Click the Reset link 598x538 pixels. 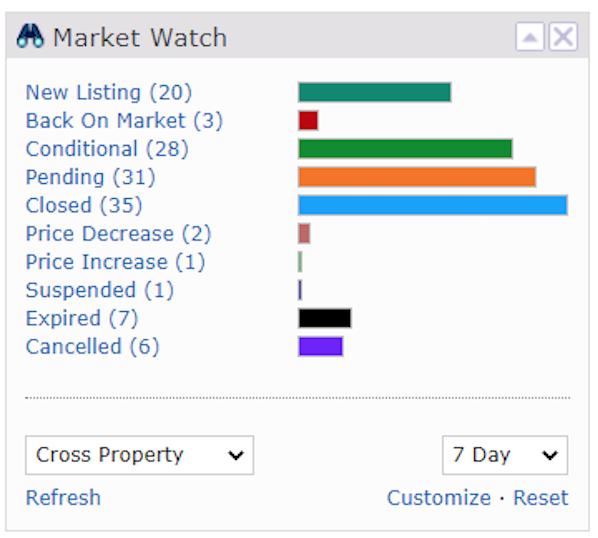[x=541, y=498]
